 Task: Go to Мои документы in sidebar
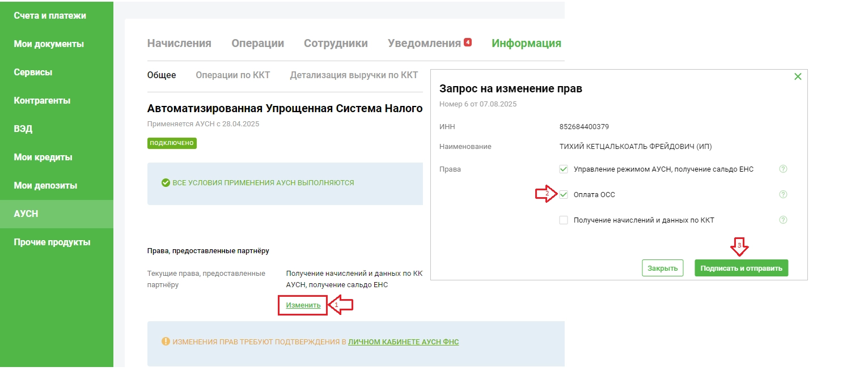[x=49, y=44]
